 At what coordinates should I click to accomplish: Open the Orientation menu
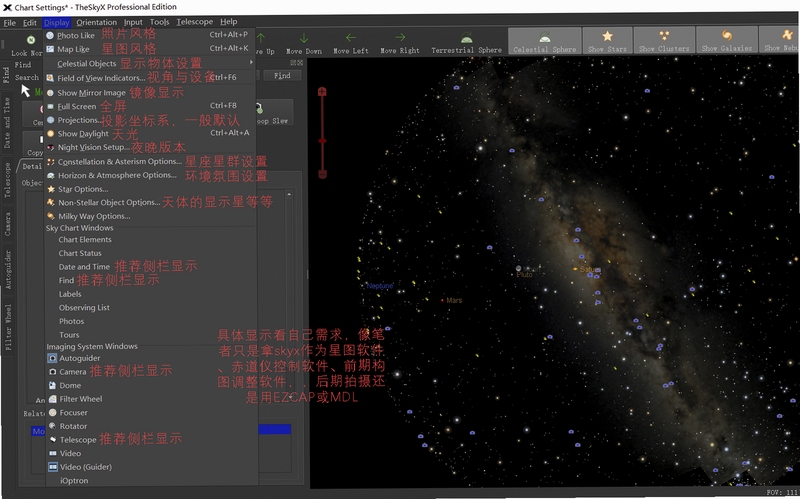click(96, 22)
